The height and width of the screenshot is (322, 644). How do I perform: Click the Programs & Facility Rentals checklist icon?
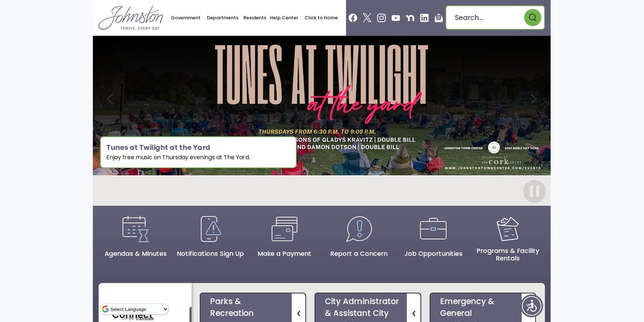click(x=508, y=229)
